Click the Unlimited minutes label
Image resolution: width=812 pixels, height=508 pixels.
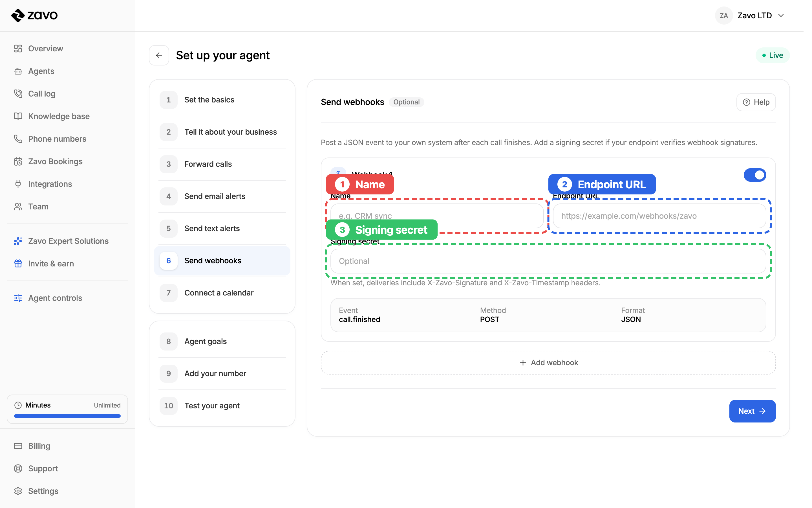click(x=107, y=405)
